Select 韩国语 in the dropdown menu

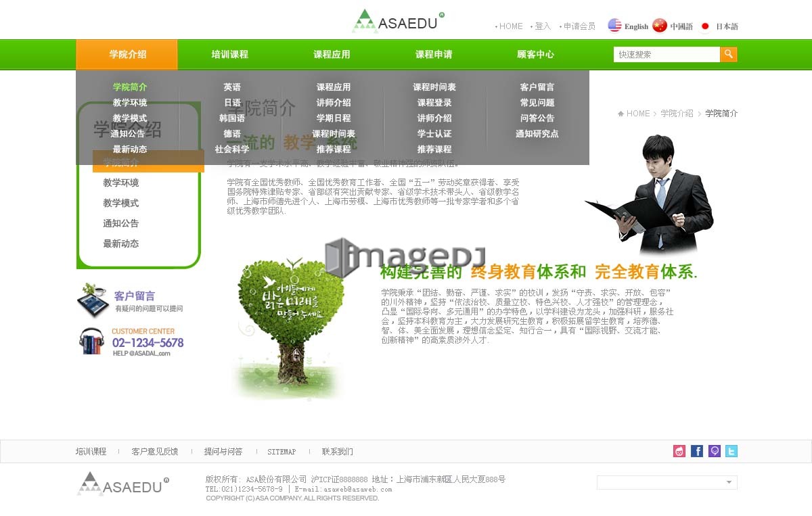tap(232, 118)
